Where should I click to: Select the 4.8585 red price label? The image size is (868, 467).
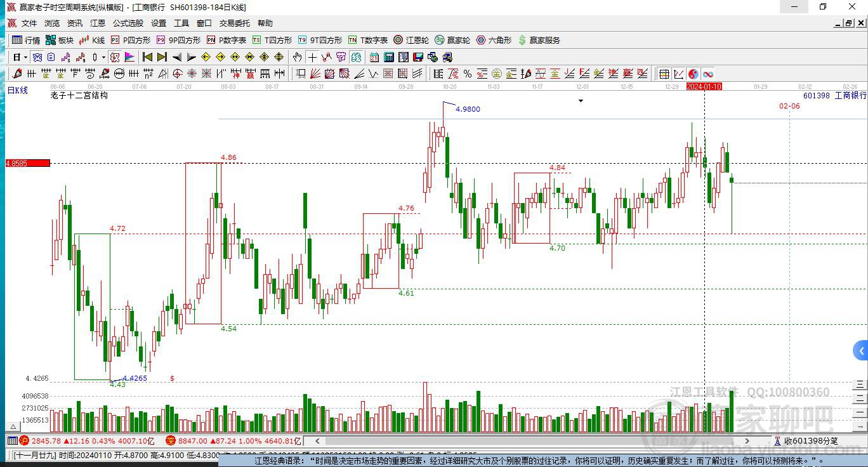pyautogui.click(x=27, y=163)
